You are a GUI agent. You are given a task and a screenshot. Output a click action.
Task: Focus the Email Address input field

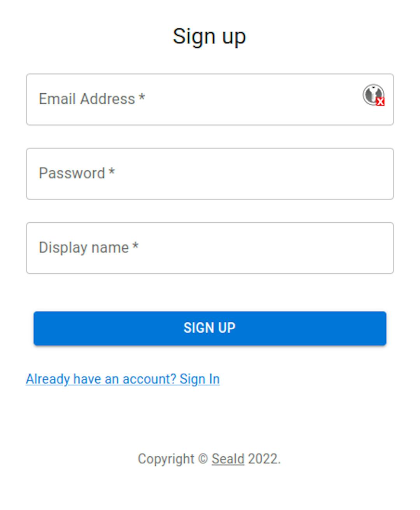[210, 100]
